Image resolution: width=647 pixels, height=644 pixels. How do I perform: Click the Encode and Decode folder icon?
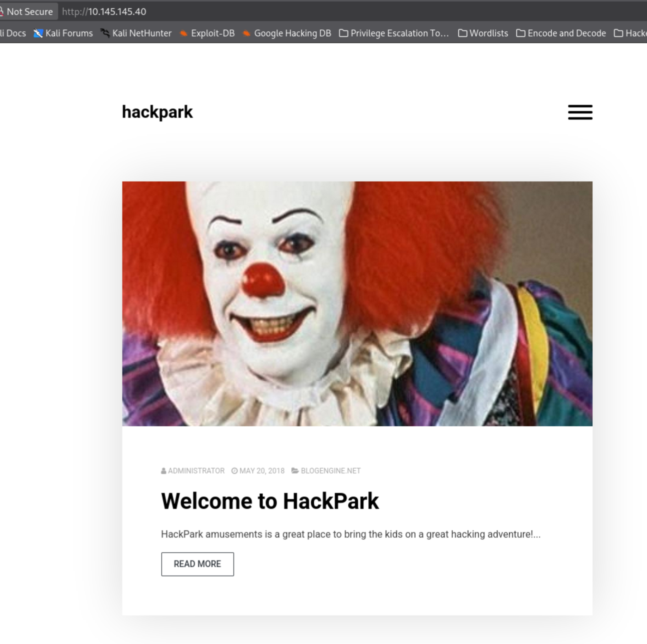(521, 33)
